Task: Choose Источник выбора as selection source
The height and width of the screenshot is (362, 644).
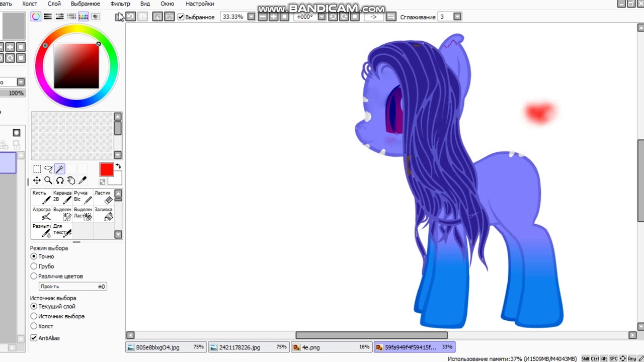Action: click(34, 316)
